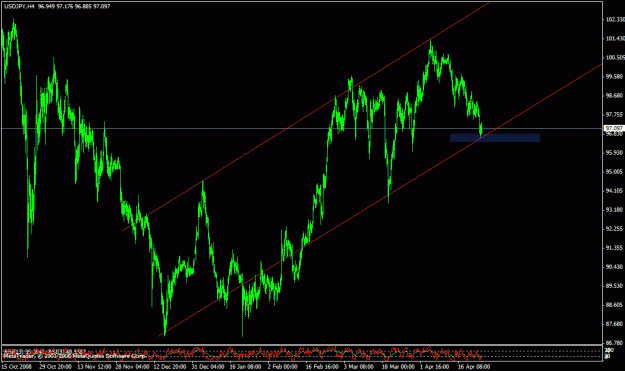
Task: Click the 18 Mar 00:00 date label
Action: [x=398, y=367]
